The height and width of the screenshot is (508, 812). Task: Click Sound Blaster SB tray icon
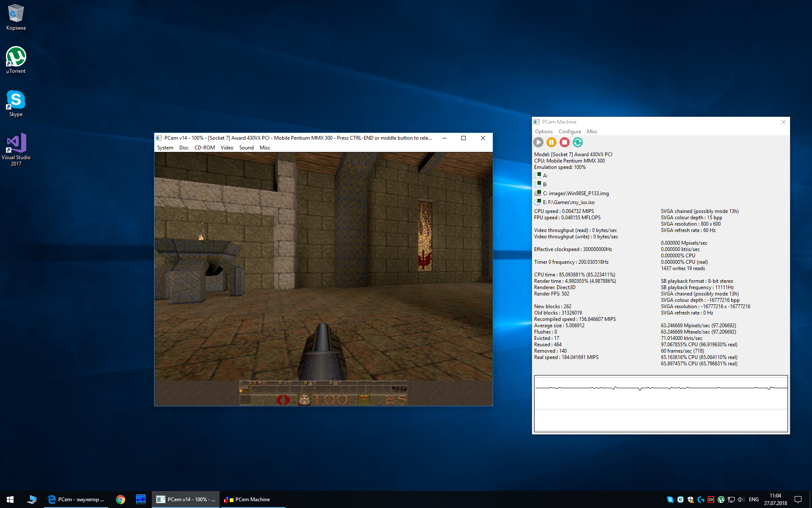[711, 500]
